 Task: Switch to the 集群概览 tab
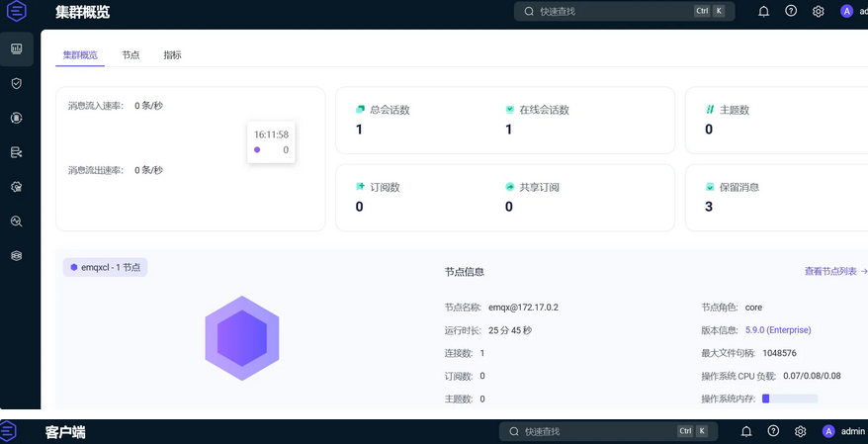[80, 54]
